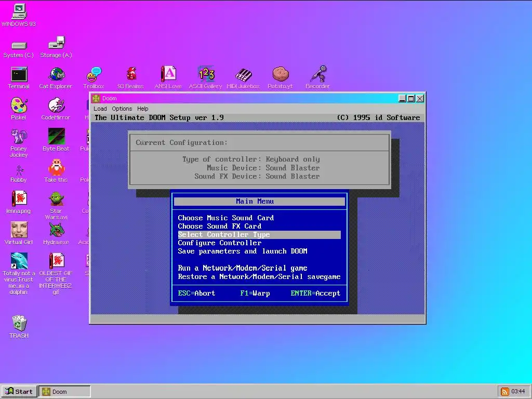Select Choose Sound FX Card entry

pyautogui.click(x=220, y=227)
